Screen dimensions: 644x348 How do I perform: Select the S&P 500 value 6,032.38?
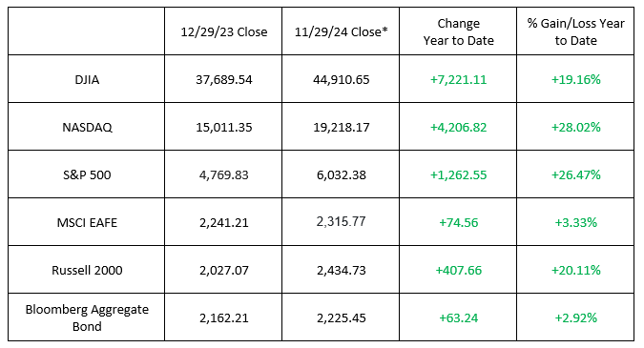pyautogui.click(x=341, y=174)
